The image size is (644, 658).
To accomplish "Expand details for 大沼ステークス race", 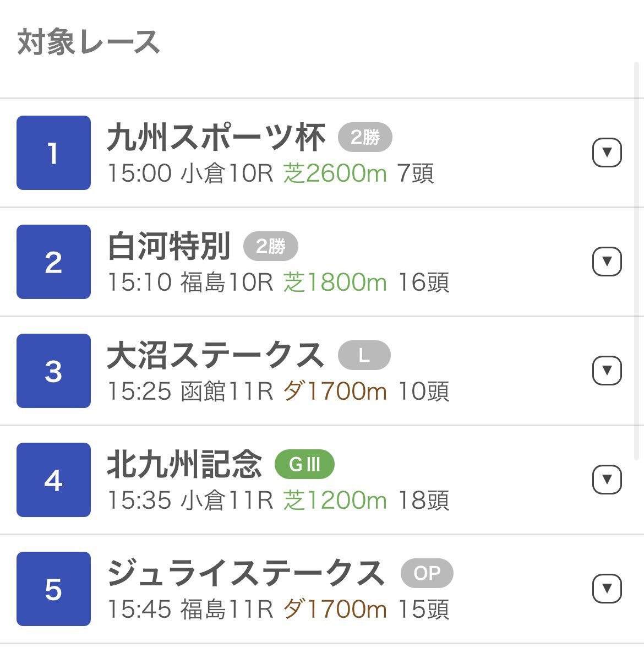I will pyautogui.click(x=607, y=371).
